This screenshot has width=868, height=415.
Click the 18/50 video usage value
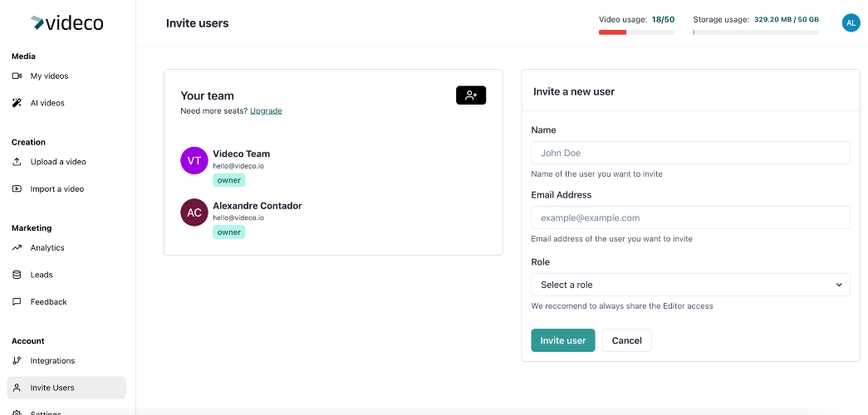[x=663, y=19]
